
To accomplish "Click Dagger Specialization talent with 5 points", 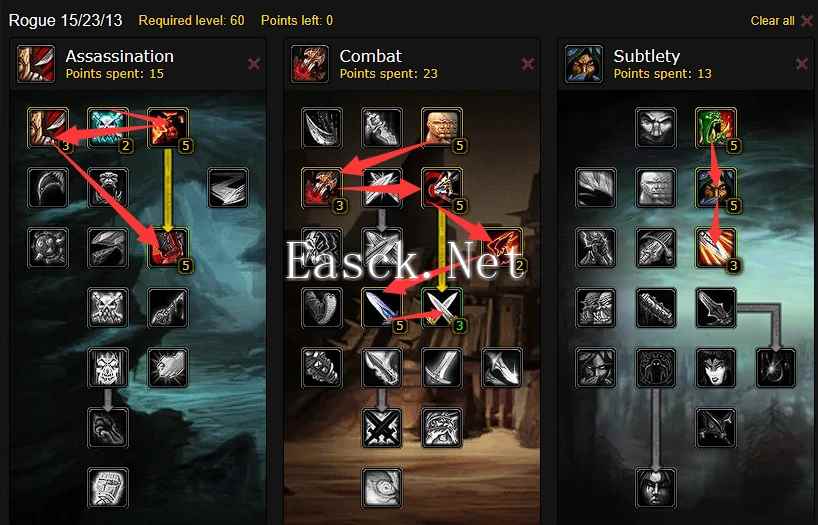I will 382,308.
